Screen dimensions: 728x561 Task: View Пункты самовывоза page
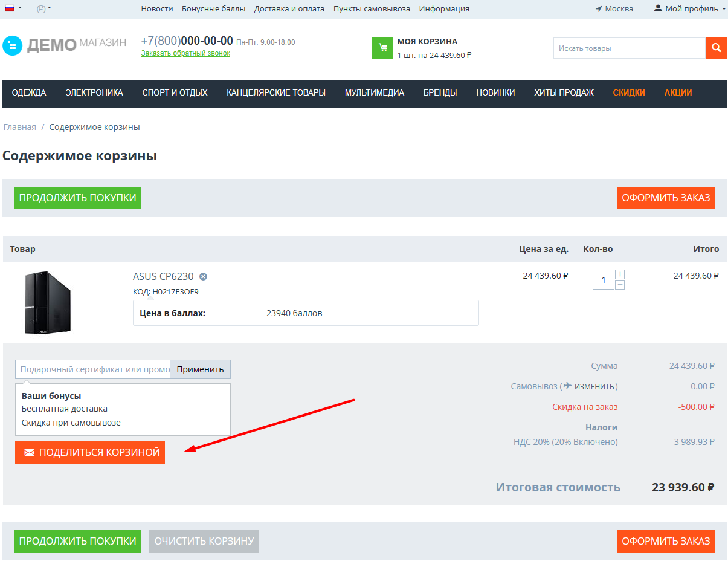pyautogui.click(x=372, y=8)
